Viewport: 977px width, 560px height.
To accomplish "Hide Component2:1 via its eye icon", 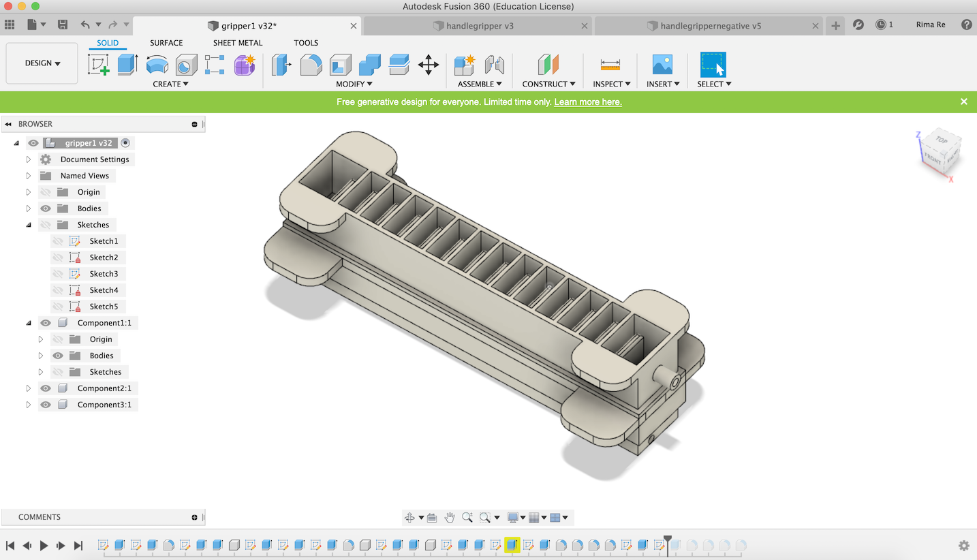I will click(46, 388).
